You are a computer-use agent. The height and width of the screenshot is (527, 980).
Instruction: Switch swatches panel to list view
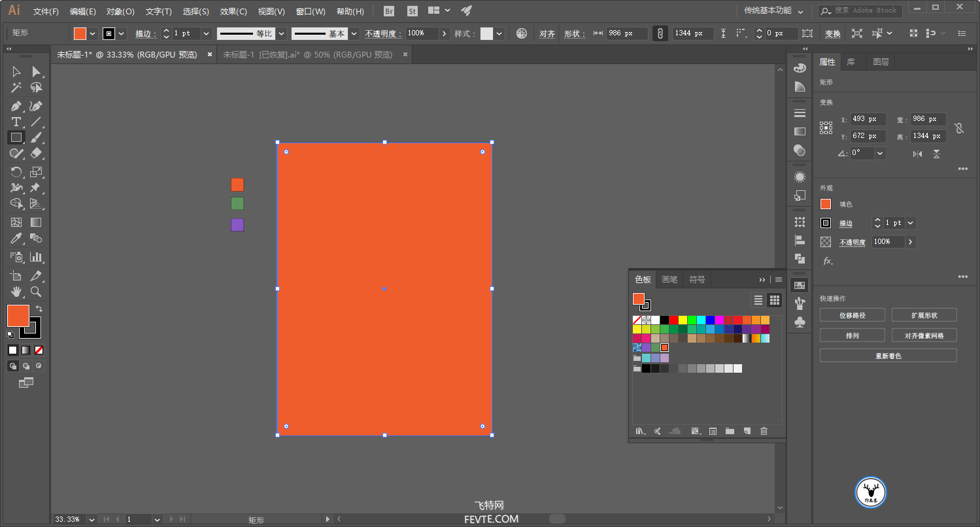758,300
